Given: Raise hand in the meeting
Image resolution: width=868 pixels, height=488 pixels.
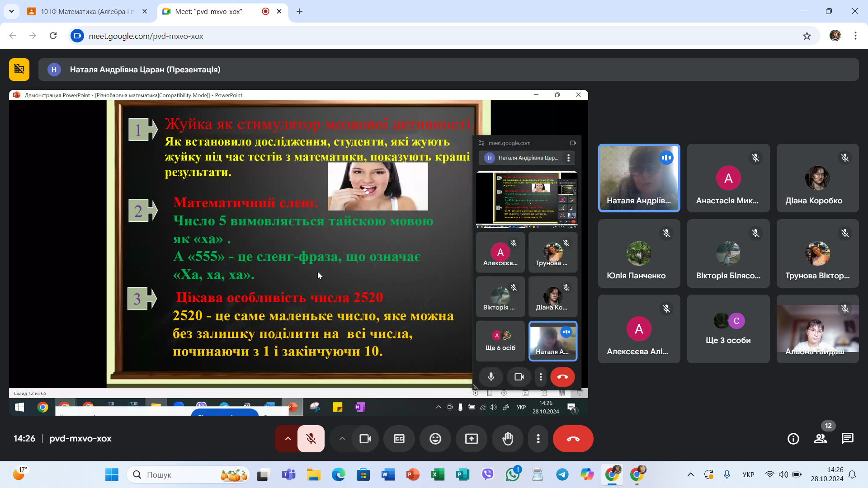Looking at the screenshot, I should point(508,439).
